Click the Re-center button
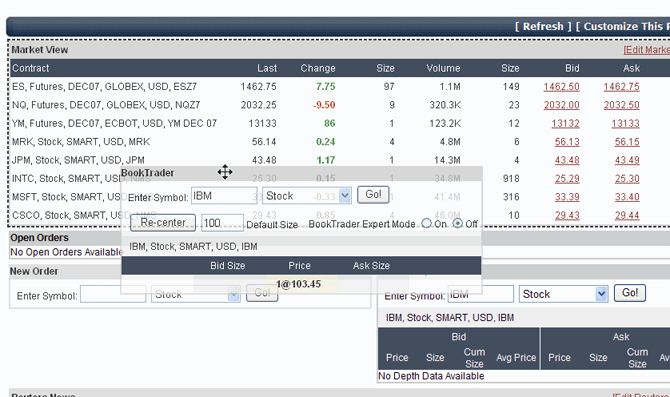This screenshot has width=670, height=397. (x=163, y=223)
